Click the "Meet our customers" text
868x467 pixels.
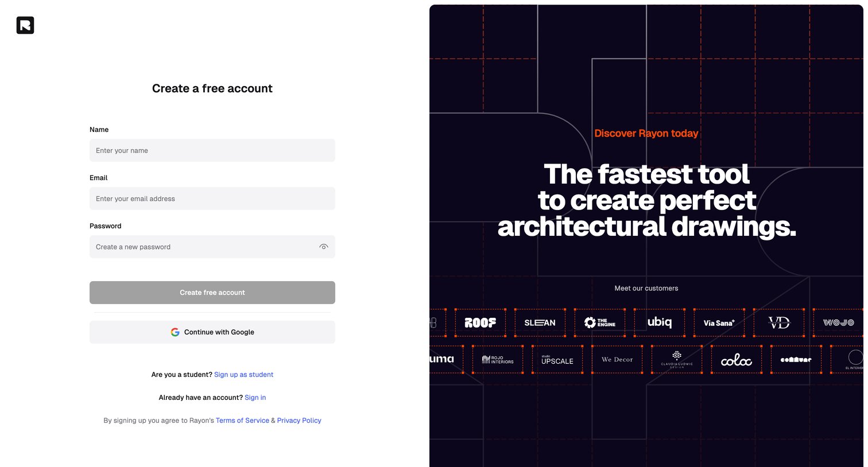click(x=646, y=289)
